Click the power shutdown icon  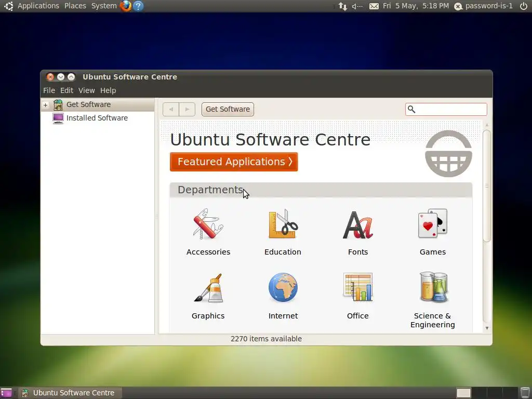(524, 6)
